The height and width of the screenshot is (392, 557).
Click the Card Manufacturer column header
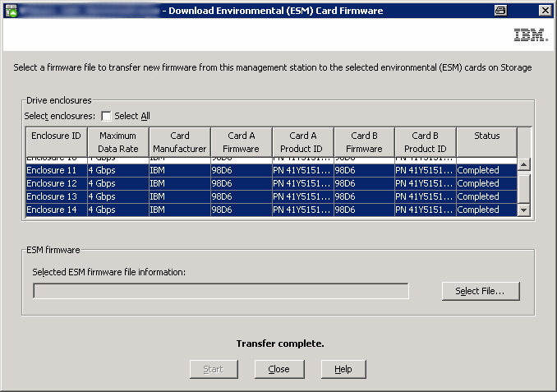pyautogui.click(x=179, y=141)
